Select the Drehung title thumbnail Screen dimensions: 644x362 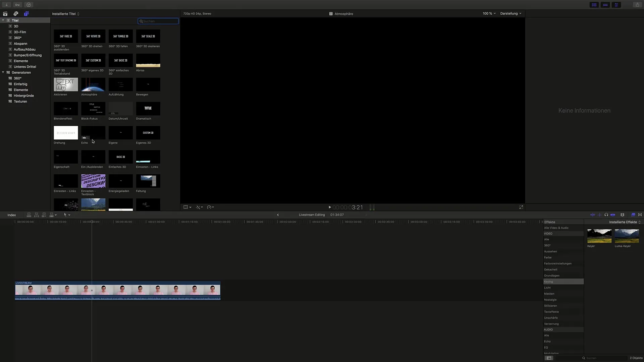[66, 133]
